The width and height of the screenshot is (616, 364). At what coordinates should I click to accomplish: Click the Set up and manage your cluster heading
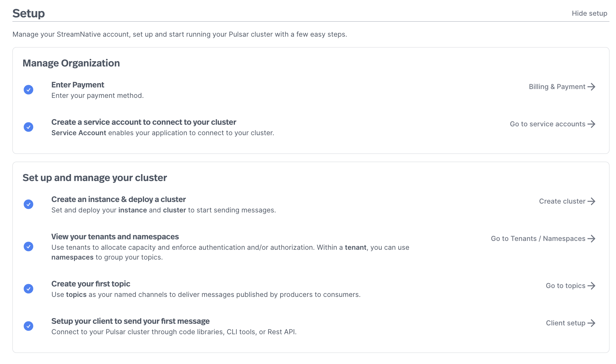tap(95, 177)
